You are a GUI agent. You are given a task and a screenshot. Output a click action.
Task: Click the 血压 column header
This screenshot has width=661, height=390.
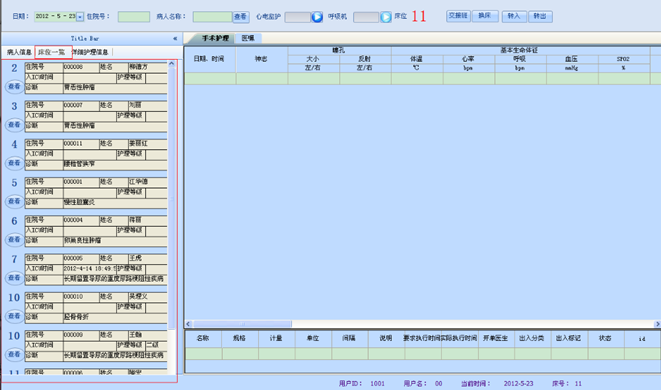[572, 59]
